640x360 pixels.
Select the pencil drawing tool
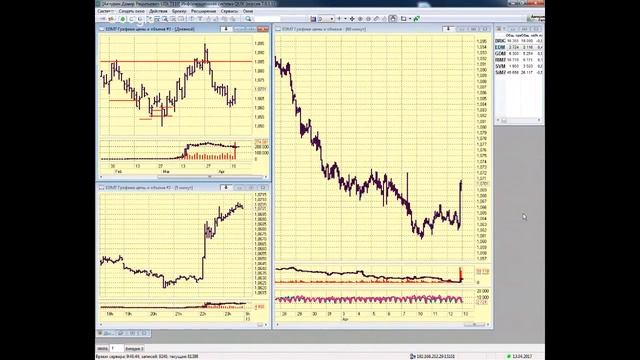tap(376, 19)
